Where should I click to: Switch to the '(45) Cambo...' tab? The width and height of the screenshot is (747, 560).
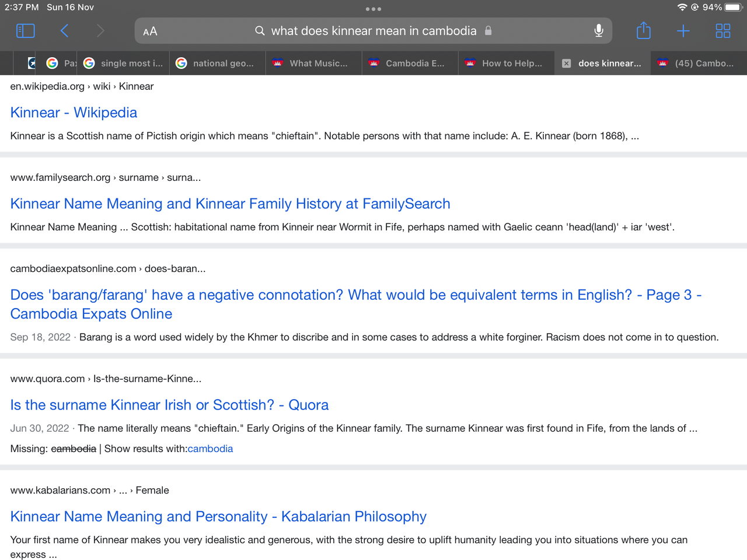(x=699, y=63)
